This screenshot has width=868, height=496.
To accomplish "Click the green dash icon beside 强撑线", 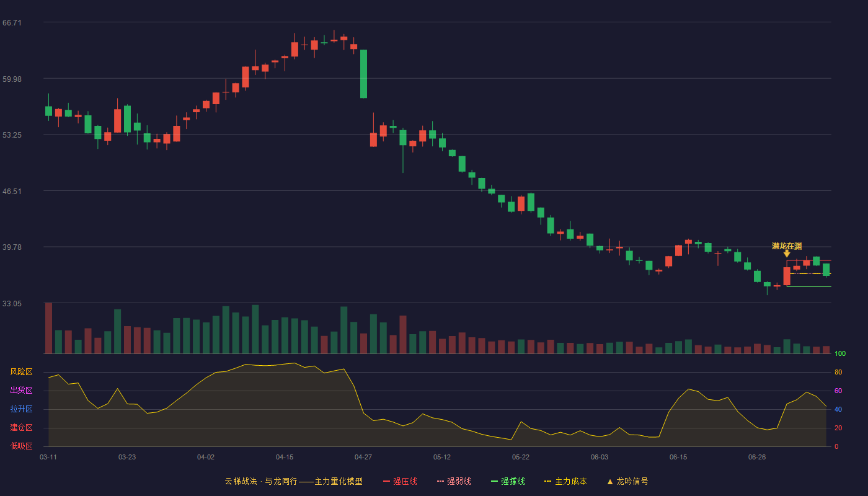I will coord(494,482).
